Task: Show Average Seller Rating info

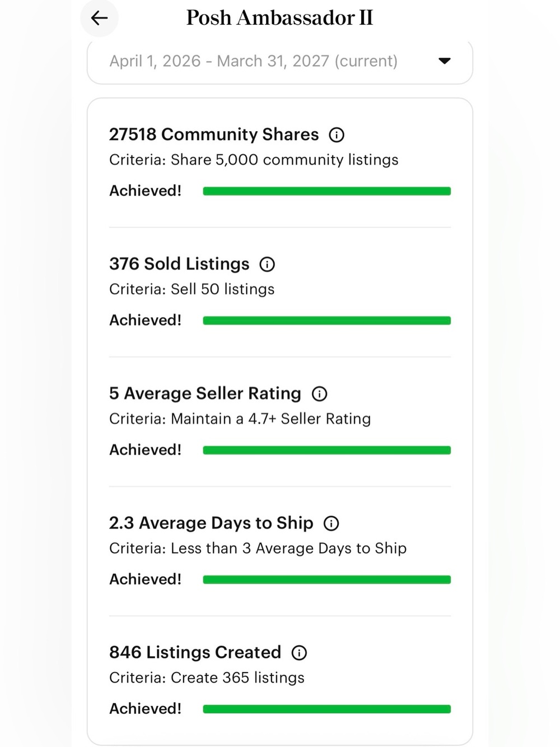Action: point(319,394)
